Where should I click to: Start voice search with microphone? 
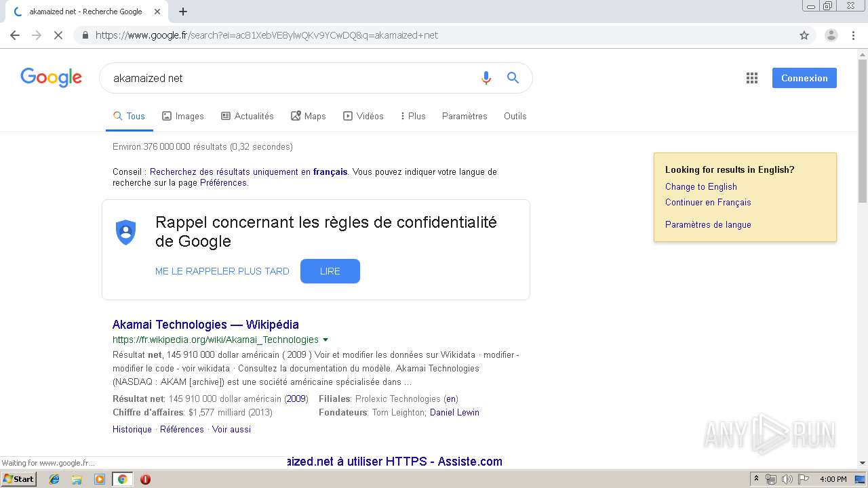[486, 78]
